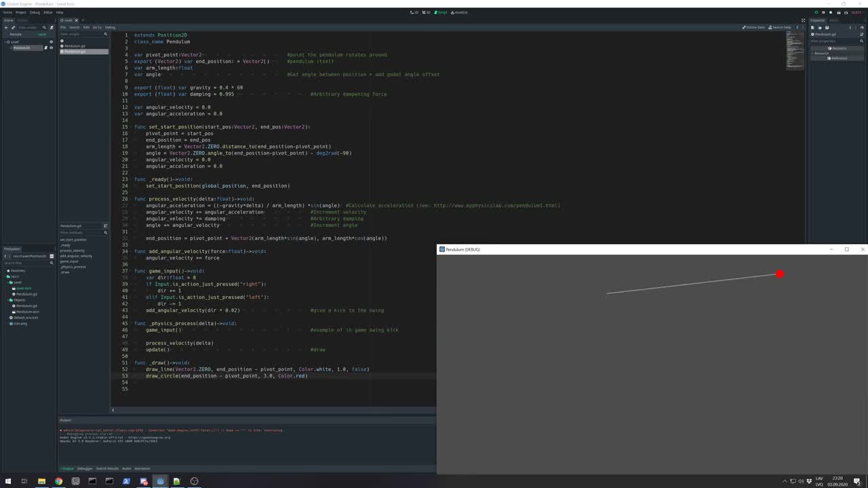Open Windows notification center icon

[857, 481]
